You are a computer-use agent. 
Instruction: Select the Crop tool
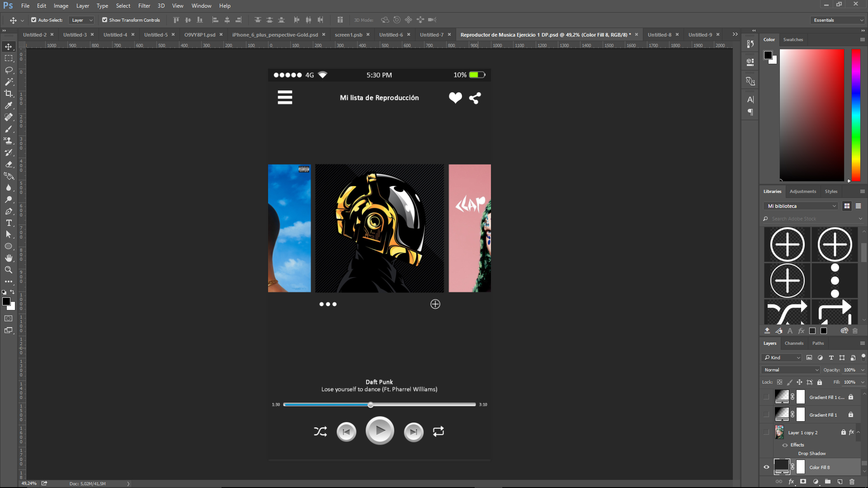click(9, 94)
